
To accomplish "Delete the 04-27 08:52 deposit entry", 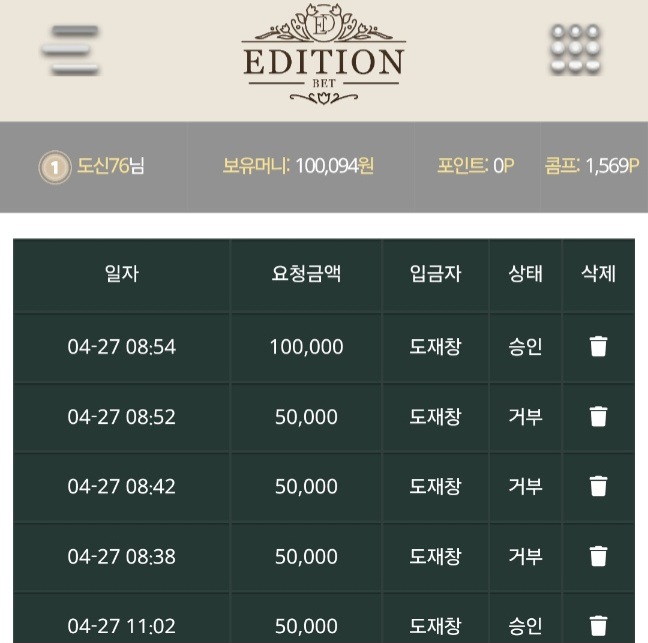I will tap(598, 416).
